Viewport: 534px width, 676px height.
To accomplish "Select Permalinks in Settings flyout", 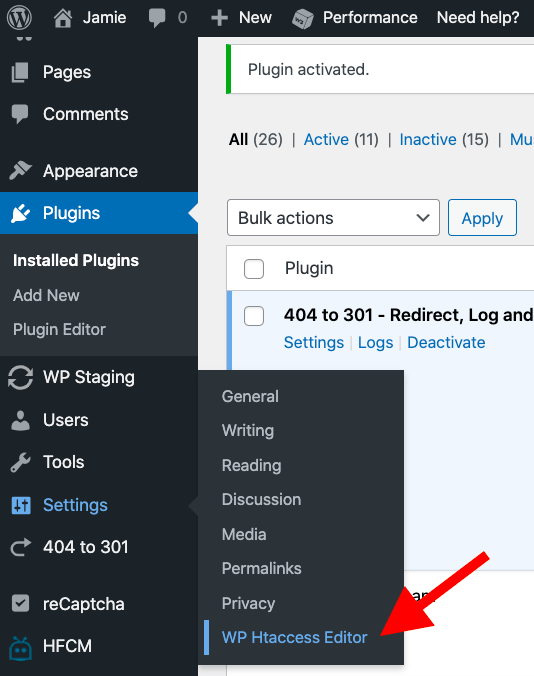I will [262, 568].
